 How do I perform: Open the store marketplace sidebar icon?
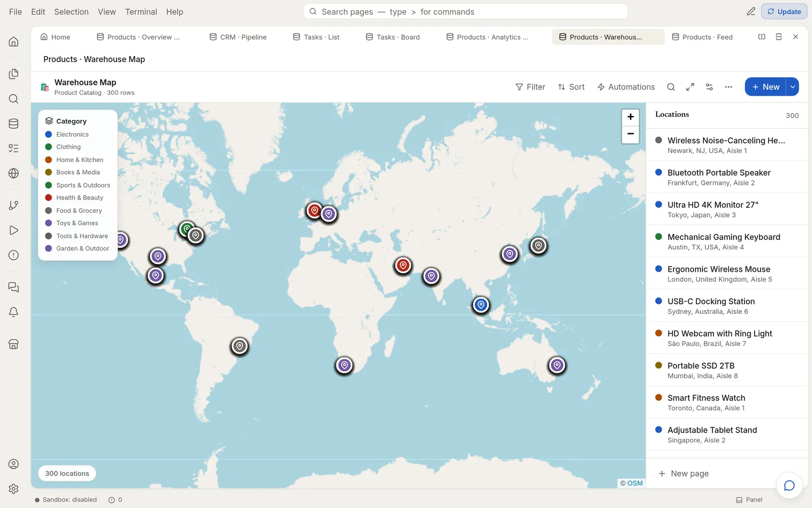coord(14,344)
